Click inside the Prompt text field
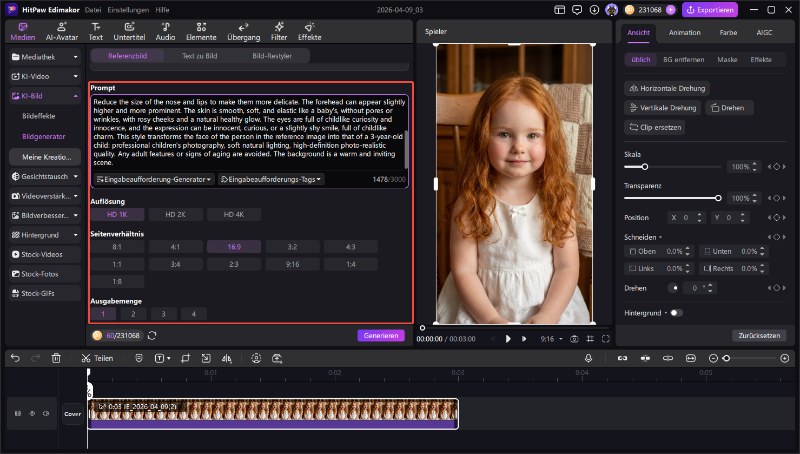 pos(248,130)
